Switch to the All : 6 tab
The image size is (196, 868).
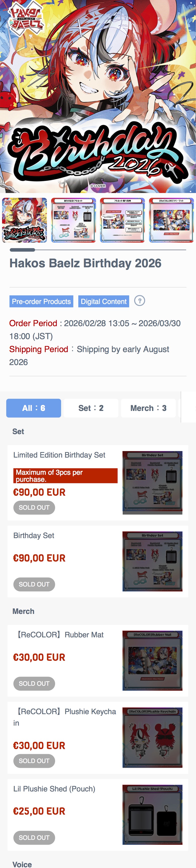34,408
